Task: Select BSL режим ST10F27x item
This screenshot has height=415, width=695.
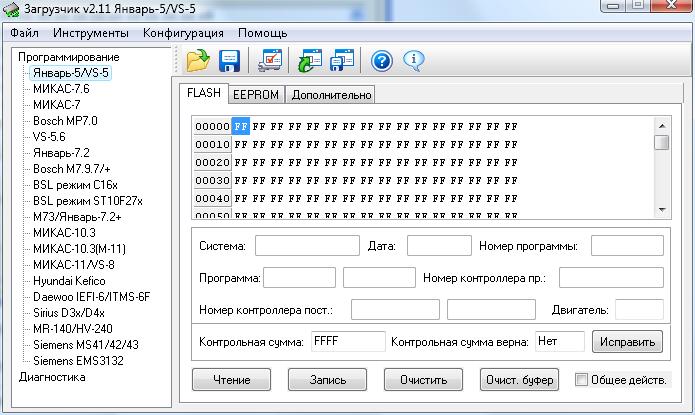Action: coord(88,201)
